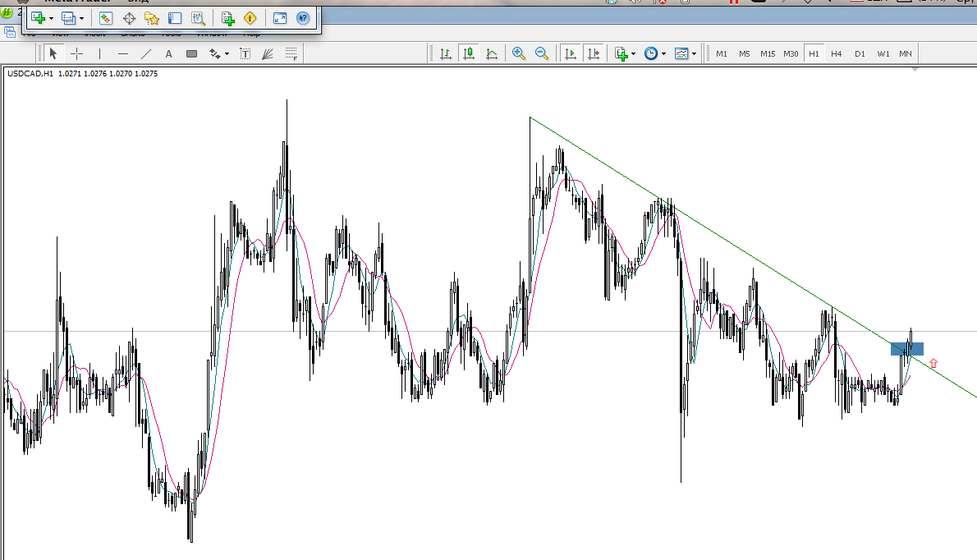
Task: Click the New Chart icon
Action: pyautogui.click(x=38, y=18)
